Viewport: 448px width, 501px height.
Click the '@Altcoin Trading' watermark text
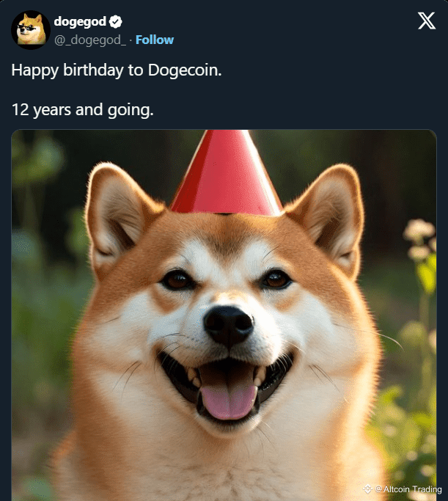tap(408, 489)
